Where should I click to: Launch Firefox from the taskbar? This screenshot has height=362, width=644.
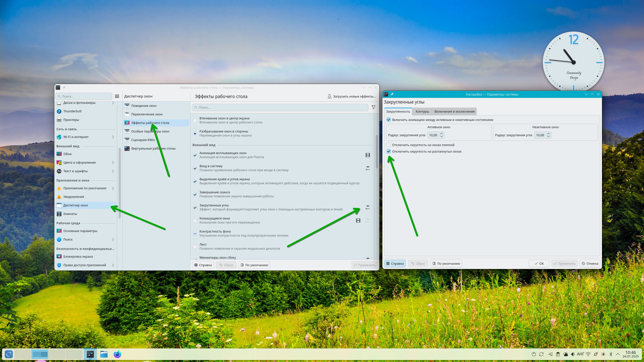117,354
